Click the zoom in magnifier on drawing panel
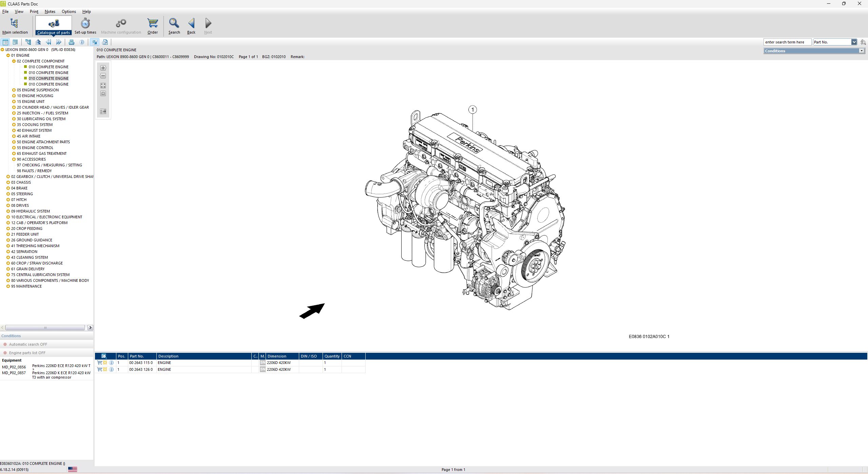The width and height of the screenshot is (868, 474). tap(103, 68)
